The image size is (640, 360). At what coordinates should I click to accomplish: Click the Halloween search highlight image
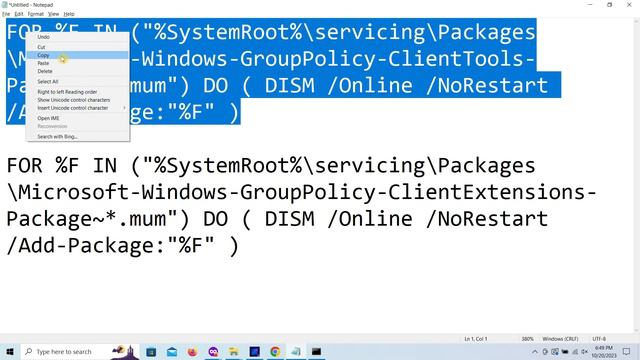(x=124, y=351)
